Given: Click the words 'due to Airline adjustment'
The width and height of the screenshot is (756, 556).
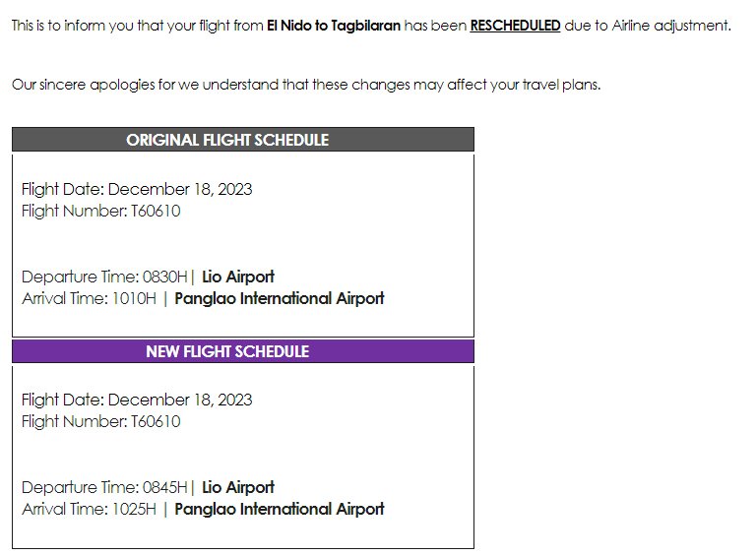Looking at the screenshot, I should [x=648, y=25].
